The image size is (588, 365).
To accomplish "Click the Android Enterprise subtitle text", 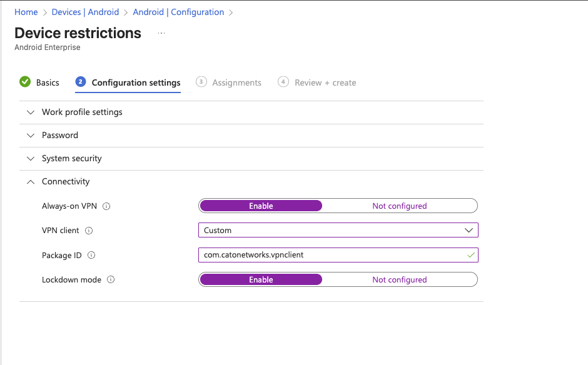I will pyautogui.click(x=48, y=47).
